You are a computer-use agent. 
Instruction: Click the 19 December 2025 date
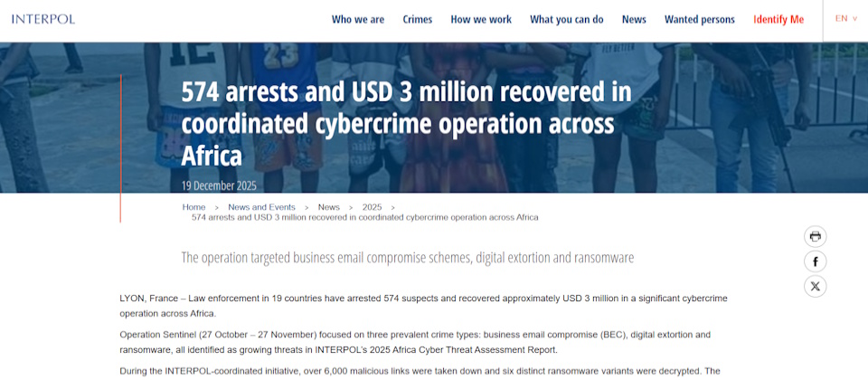click(219, 185)
